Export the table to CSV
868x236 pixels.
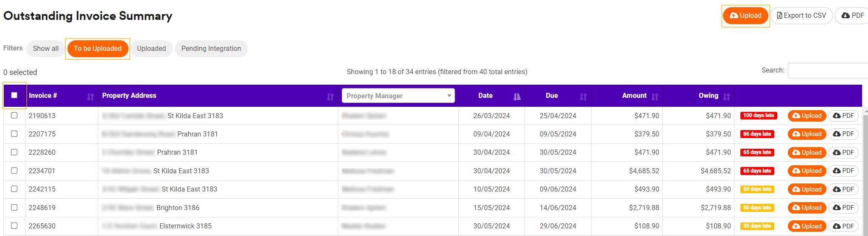801,16
